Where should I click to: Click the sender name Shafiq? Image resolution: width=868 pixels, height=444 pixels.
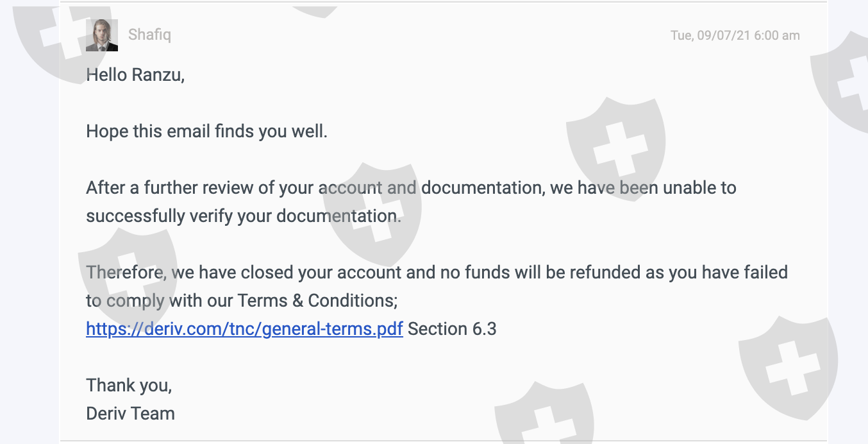[149, 35]
